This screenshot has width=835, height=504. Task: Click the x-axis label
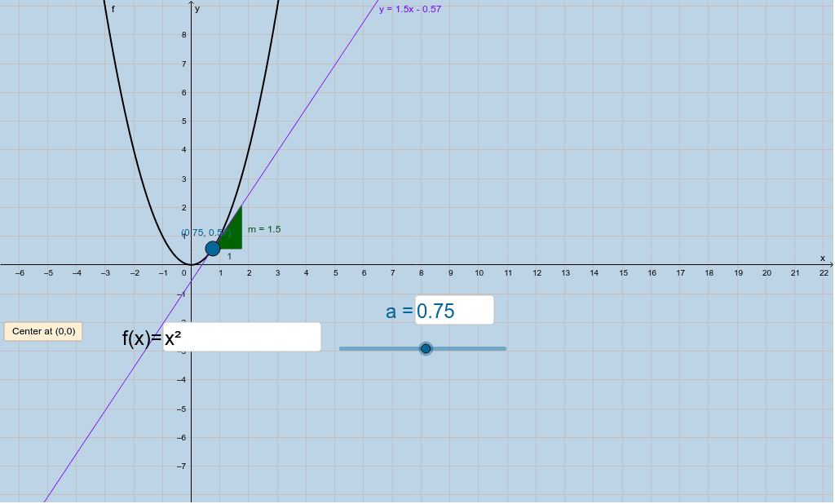pos(823,259)
